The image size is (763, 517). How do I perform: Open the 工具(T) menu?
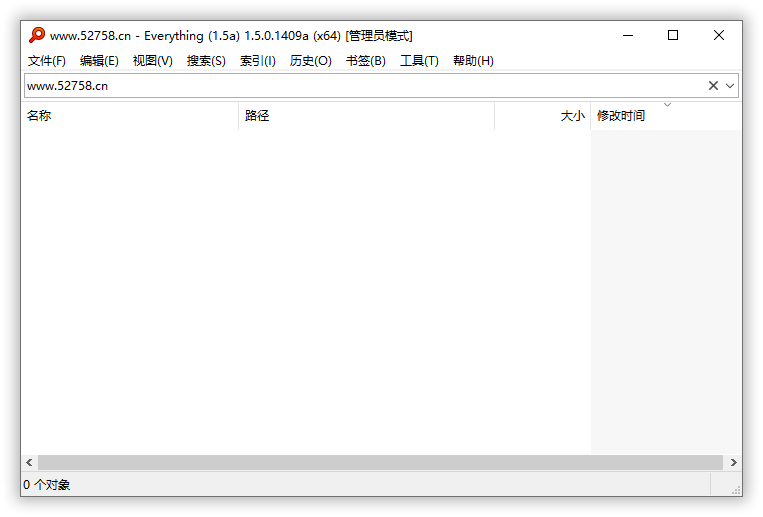[x=419, y=61]
